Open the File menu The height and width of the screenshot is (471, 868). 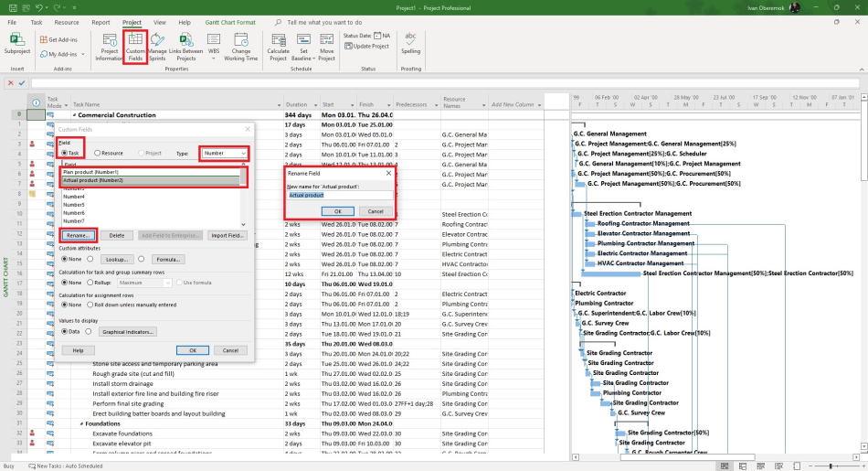[x=12, y=22]
